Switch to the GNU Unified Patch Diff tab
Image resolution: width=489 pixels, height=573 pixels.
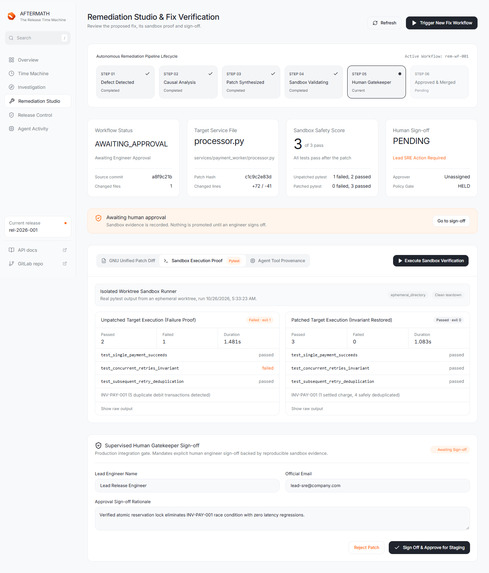point(128,261)
